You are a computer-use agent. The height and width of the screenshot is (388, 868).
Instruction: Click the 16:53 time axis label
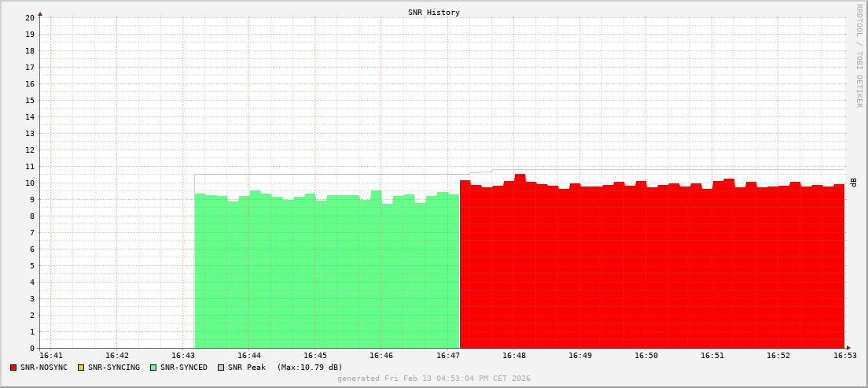pyautogui.click(x=844, y=357)
